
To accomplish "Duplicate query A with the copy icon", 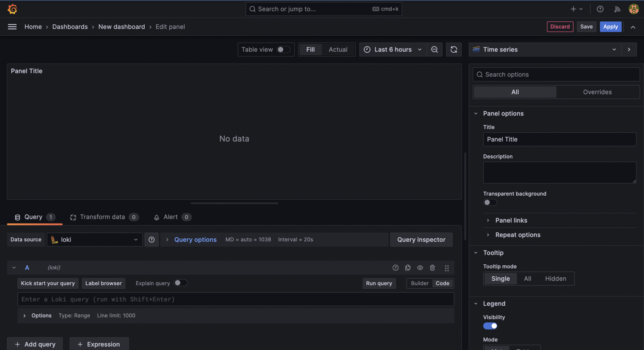I will coord(408,268).
